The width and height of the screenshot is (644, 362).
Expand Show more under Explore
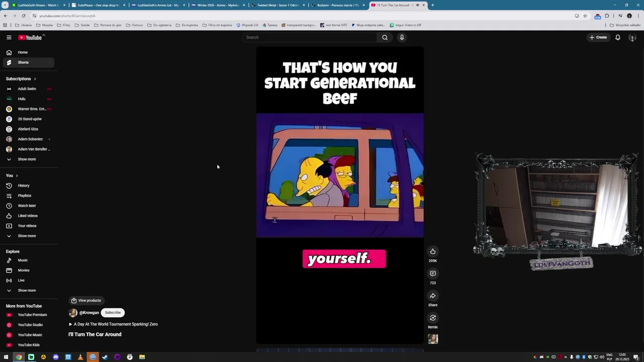29,291
